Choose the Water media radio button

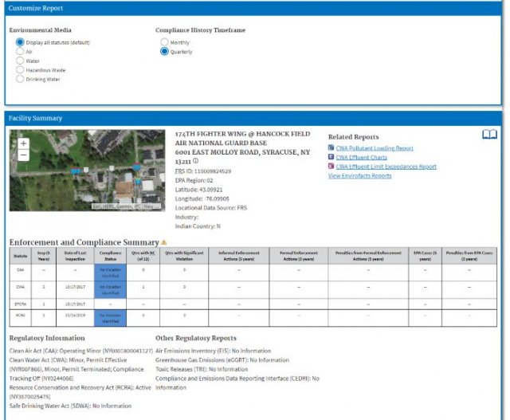pyautogui.click(x=20, y=61)
